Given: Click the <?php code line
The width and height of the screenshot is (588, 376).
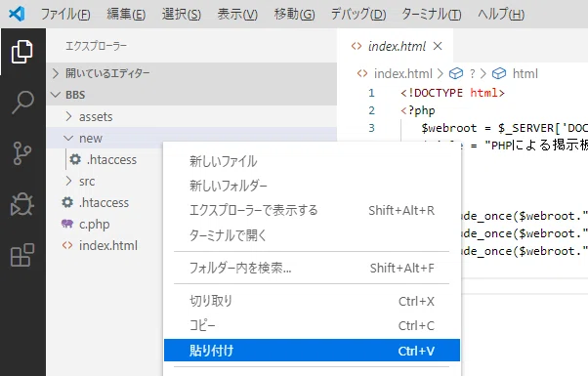Looking at the screenshot, I should point(418,110).
